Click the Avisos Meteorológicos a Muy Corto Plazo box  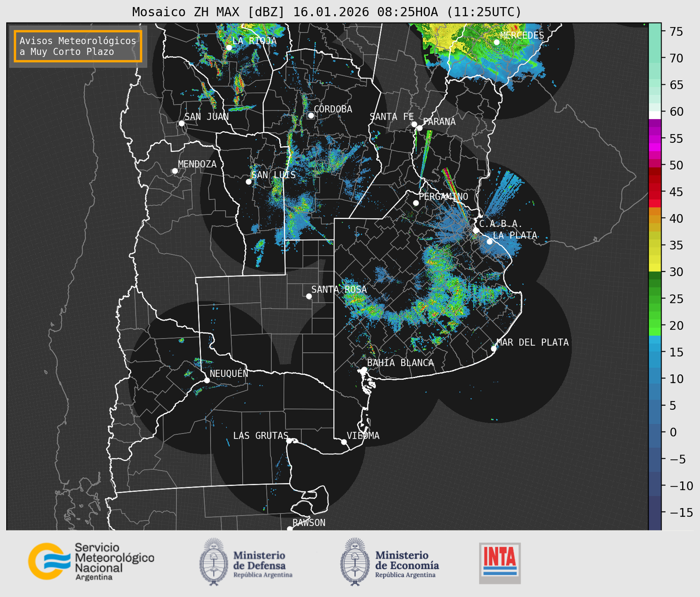78,46
